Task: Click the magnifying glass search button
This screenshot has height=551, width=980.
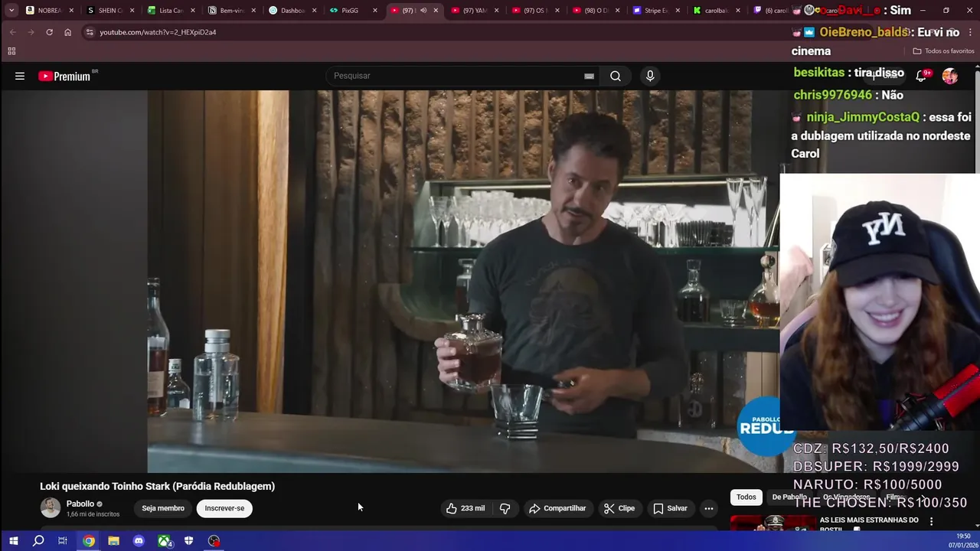Action: pyautogui.click(x=616, y=76)
